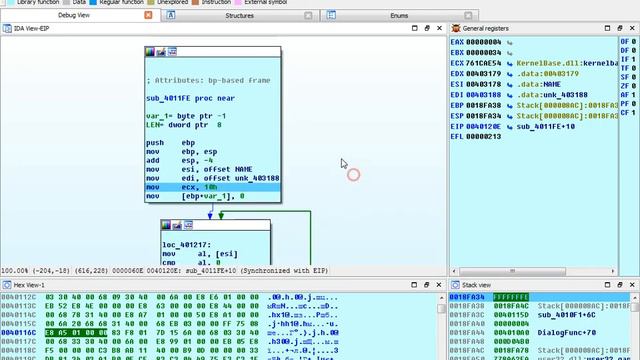Float the General registers panel
This screenshot has height=360, width=640.
click(x=620, y=28)
